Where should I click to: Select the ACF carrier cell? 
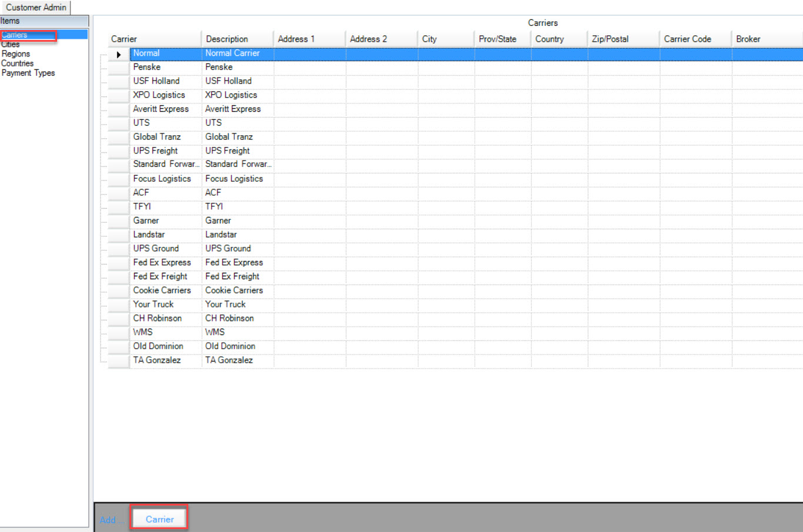click(x=166, y=193)
